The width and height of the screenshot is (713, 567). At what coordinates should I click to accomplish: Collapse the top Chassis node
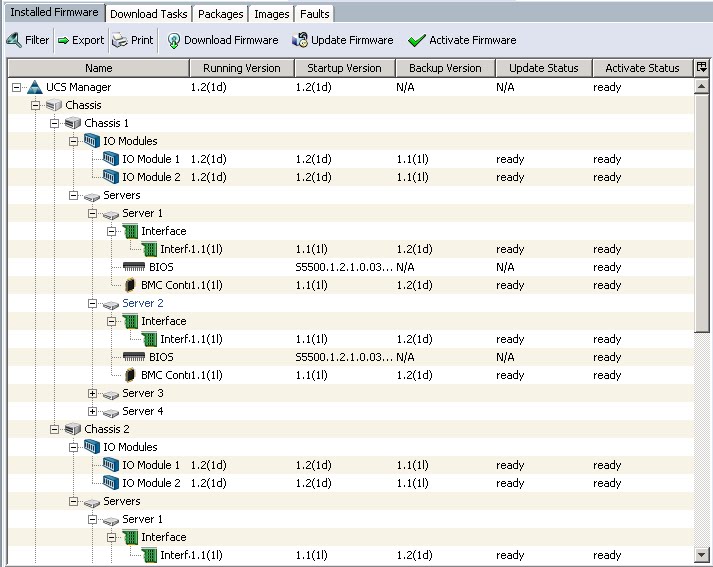[35, 105]
